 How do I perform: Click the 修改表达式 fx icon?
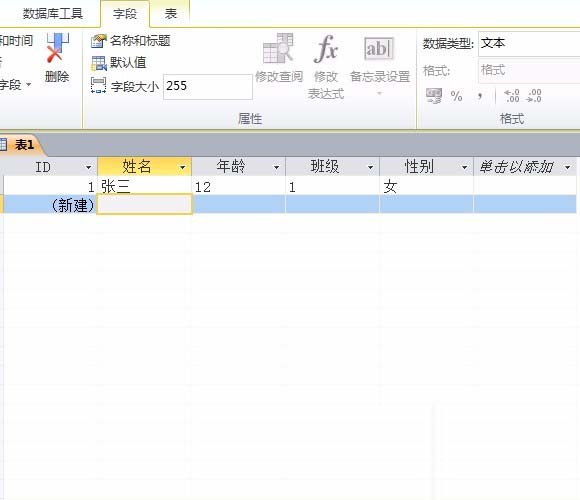pos(326,48)
